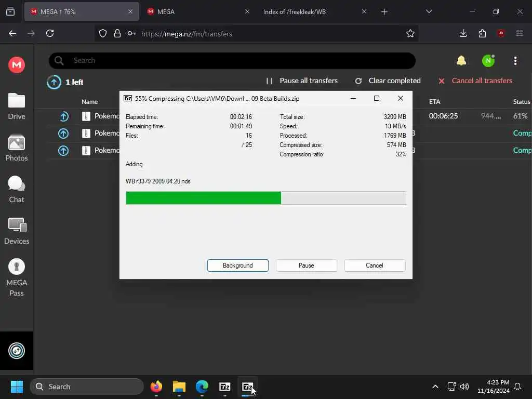Click the upload icon of the second Pokemon transfer

[x=63, y=134]
